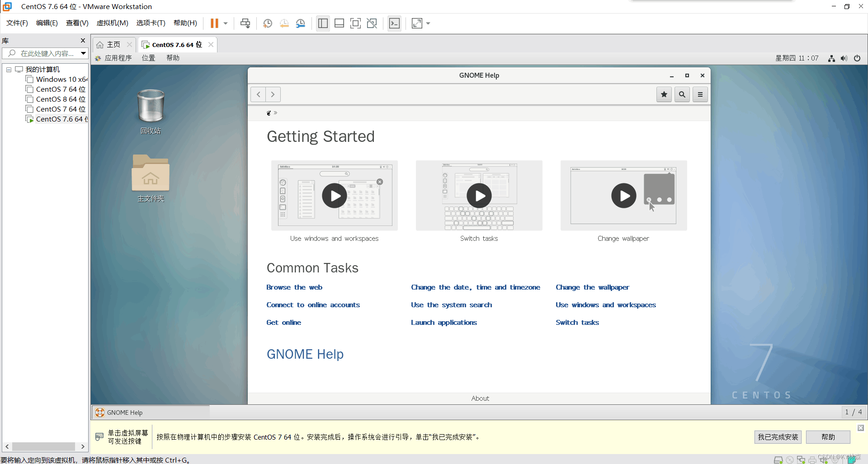The image size is (868, 464).
Task: Click the library search input field
Action: [42, 53]
